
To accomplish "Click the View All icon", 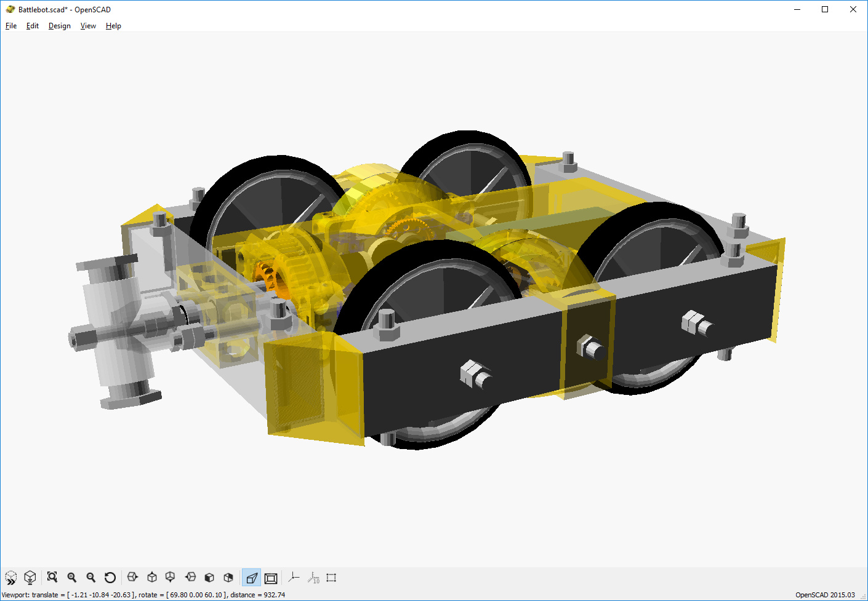I will click(x=52, y=578).
